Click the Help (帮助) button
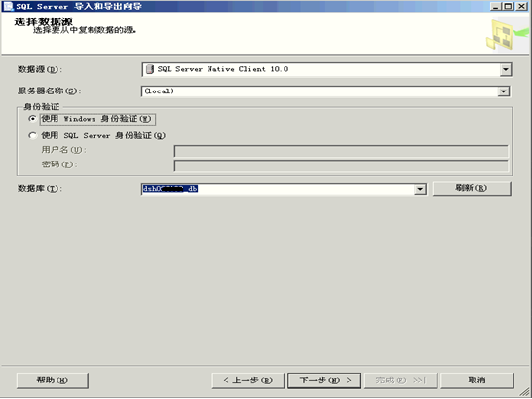The height and width of the screenshot is (399, 532). 53,381
